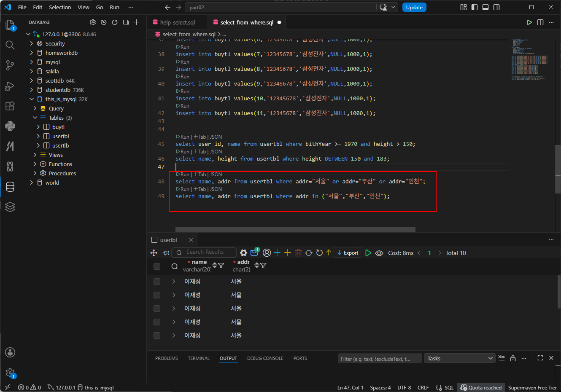
Task: Check the select-all checkbox in results header
Action: point(157,266)
